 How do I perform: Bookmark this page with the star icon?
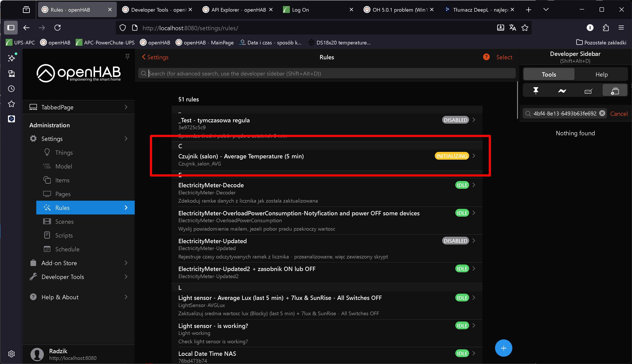point(525,28)
